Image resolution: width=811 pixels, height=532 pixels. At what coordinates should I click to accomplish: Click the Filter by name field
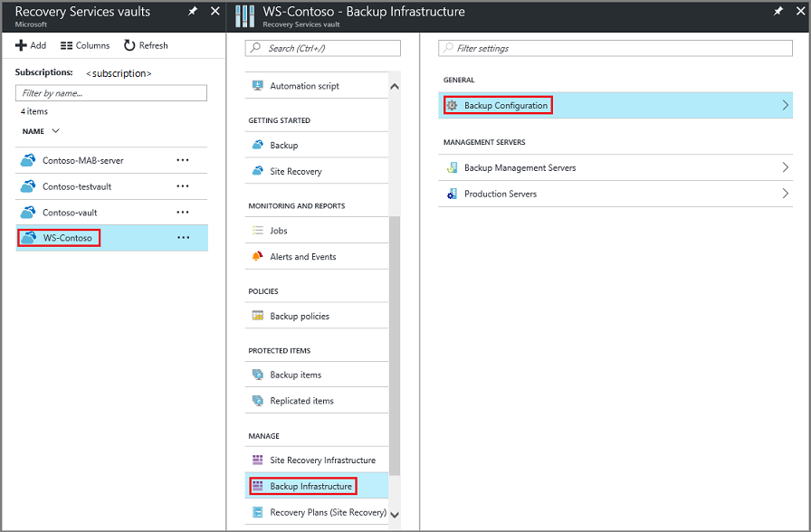click(110, 92)
